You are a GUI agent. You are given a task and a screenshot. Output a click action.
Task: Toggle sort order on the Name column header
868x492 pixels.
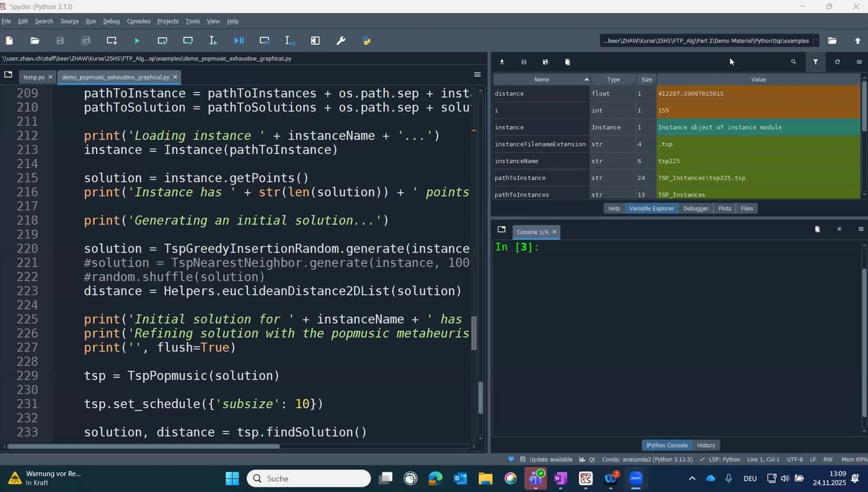point(541,79)
